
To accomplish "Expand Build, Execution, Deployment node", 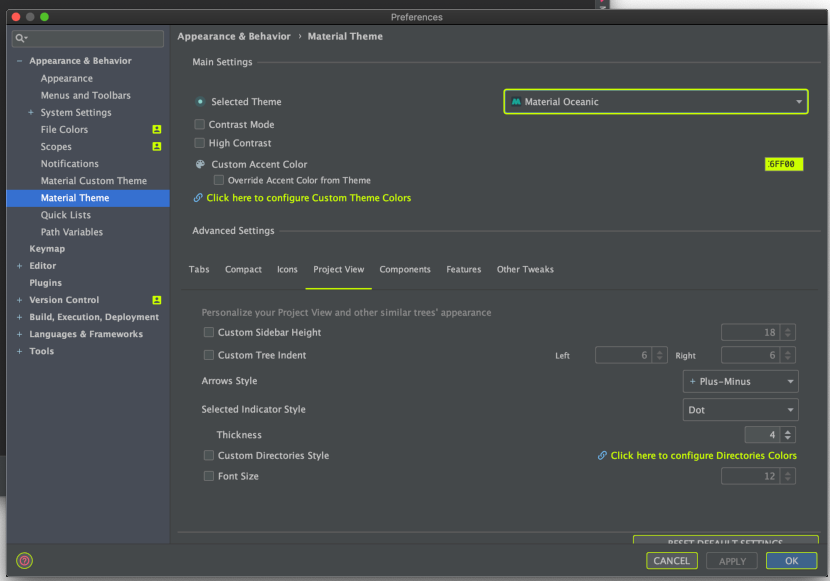I will [20, 317].
